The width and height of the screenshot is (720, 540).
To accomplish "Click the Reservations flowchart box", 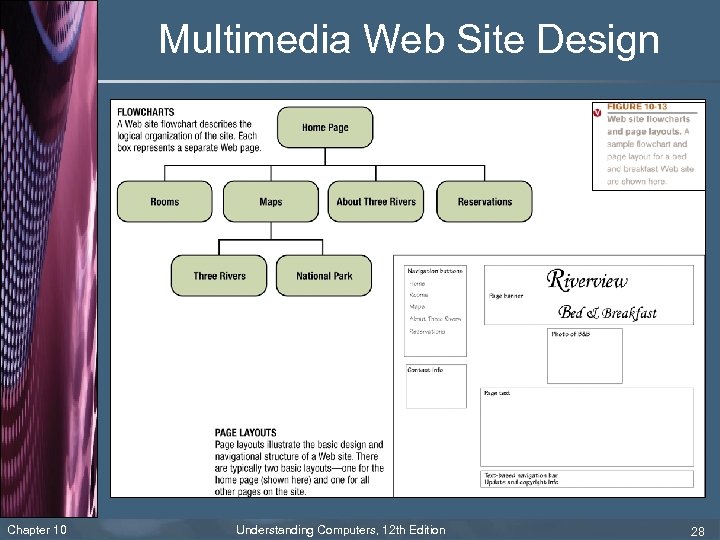I will click(x=484, y=201).
